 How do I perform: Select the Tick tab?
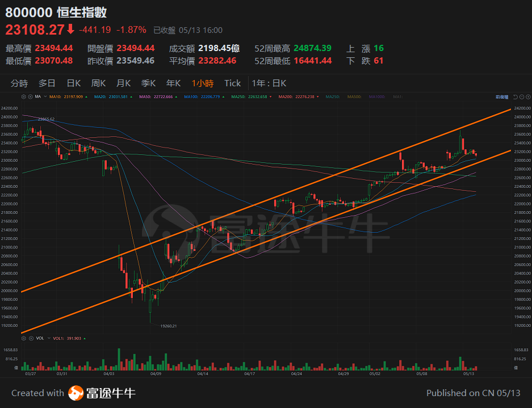[232, 83]
